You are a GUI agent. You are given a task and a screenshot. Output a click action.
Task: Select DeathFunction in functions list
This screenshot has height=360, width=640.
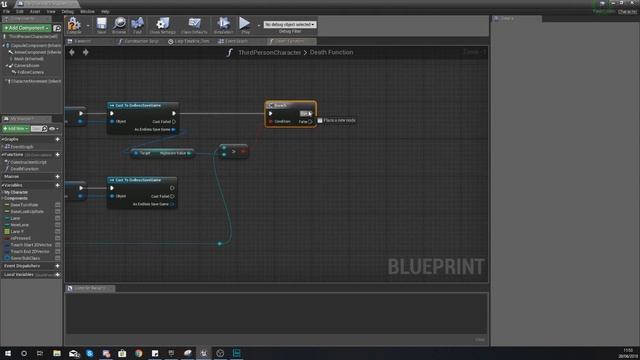(24, 169)
